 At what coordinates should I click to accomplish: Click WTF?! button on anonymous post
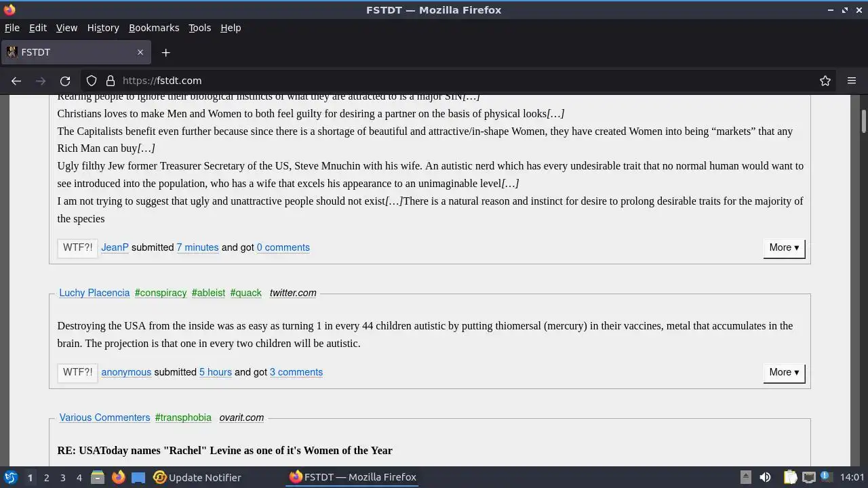(x=77, y=372)
